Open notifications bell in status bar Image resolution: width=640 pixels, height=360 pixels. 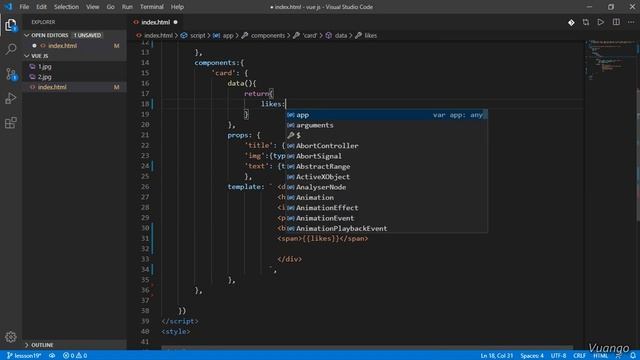coord(633,356)
